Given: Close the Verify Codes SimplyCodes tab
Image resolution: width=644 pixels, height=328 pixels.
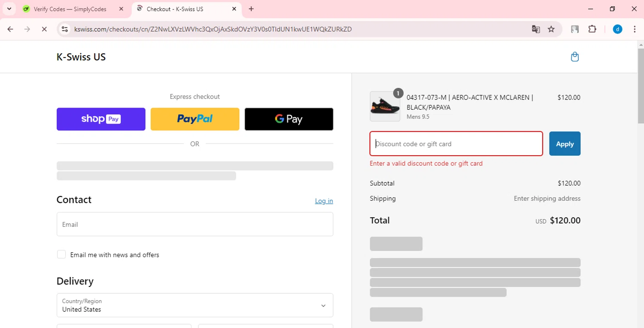Looking at the screenshot, I should [x=121, y=9].
